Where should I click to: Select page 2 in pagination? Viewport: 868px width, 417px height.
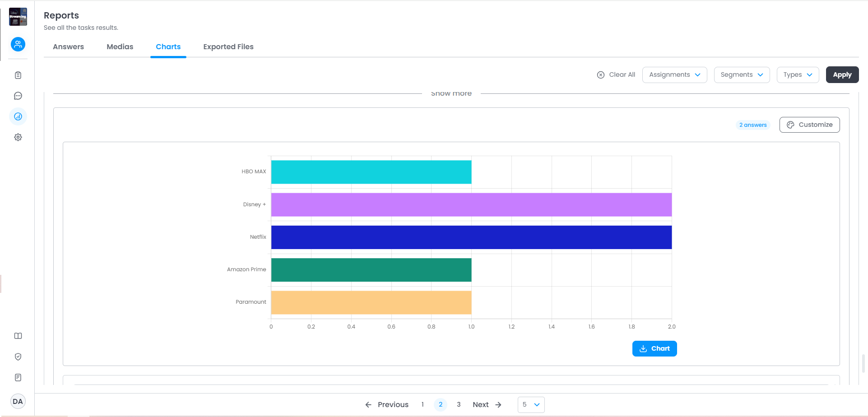point(441,404)
